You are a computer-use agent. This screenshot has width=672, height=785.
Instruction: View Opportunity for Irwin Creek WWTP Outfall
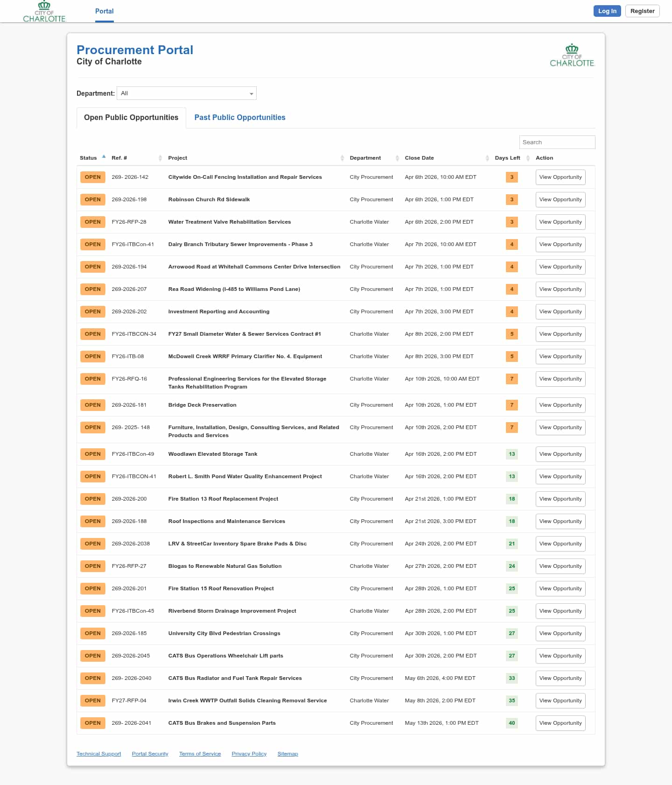pos(560,701)
